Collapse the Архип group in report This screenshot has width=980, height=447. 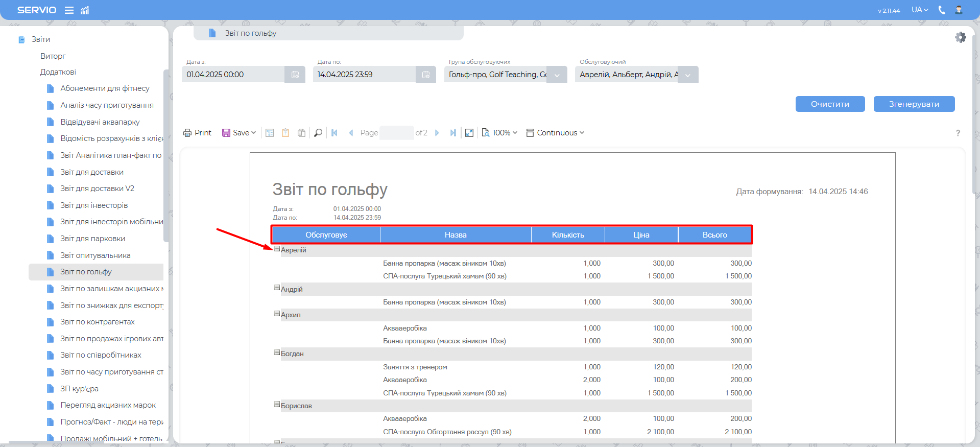point(277,314)
